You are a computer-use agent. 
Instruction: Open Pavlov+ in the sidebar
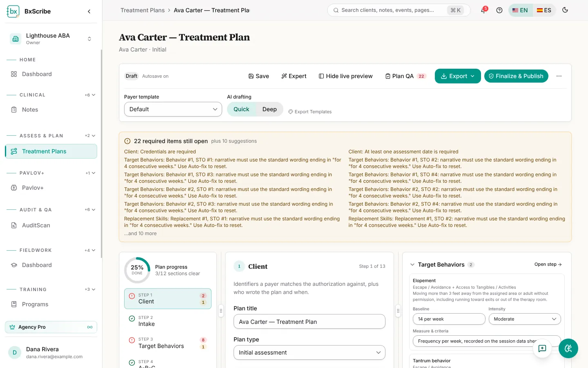point(51,188)
